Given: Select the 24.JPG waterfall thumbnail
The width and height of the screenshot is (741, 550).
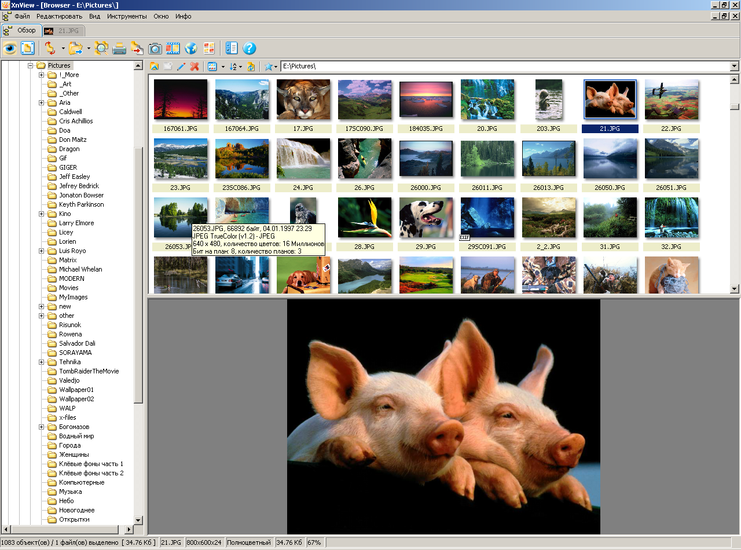Looking at the screenshot, I should tap(303, 158).
